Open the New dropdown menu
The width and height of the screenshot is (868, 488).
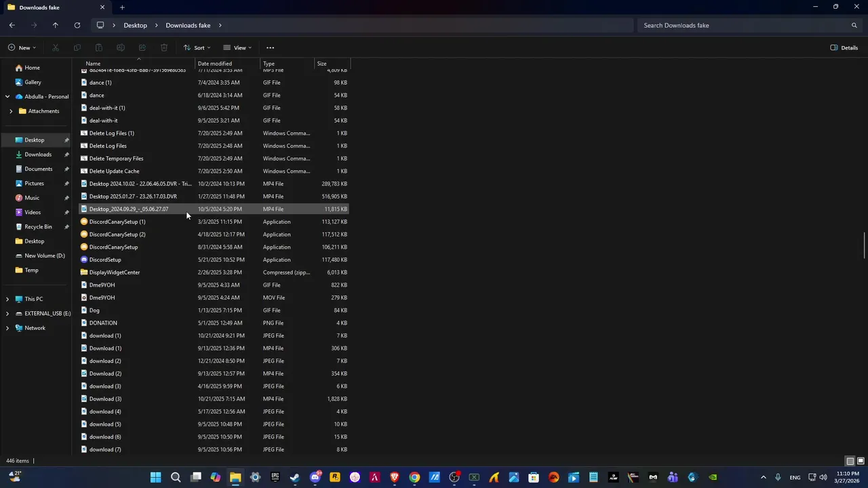(22, 47)
